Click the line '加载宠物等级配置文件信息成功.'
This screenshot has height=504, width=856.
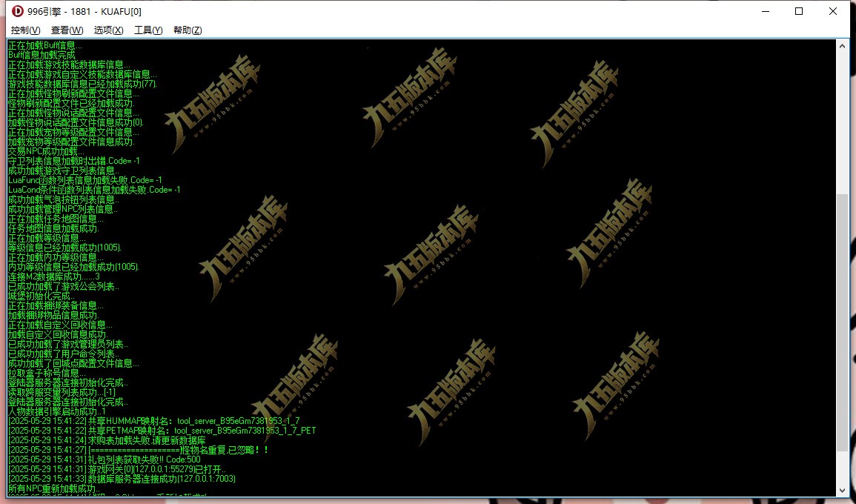[71, 142]
